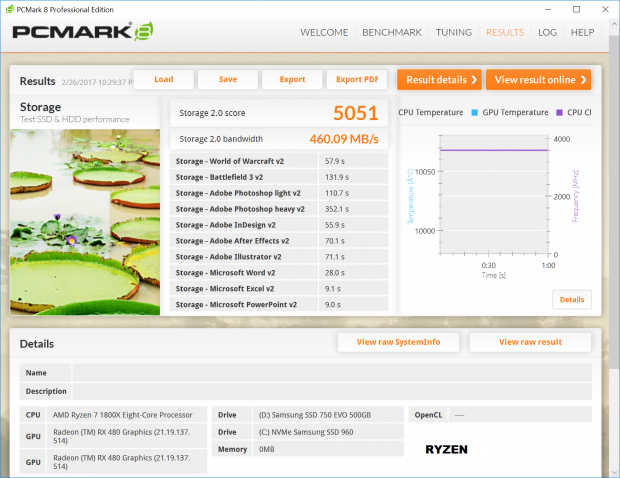Toggle CPU Temperature legend series
Viewport: 620px width, 478px height.
[x=430, y=112]
